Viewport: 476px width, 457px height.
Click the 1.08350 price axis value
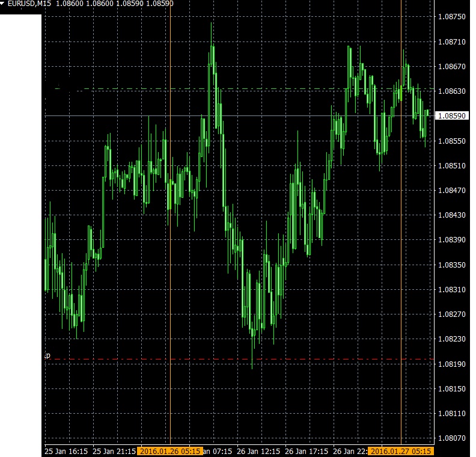[452, 265]
